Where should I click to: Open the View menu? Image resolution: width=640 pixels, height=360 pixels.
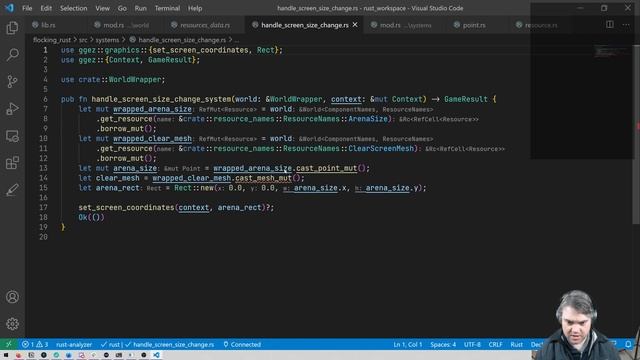(x=102, y=8)
